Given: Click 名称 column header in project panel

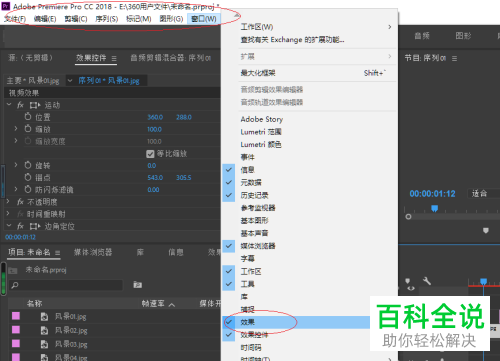Looking at the screenshot, I should [x=34, y=304].
